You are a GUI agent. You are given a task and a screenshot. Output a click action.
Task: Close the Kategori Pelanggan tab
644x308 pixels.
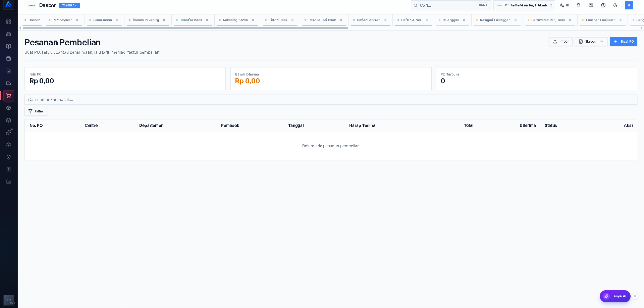[x=516, y=20]
